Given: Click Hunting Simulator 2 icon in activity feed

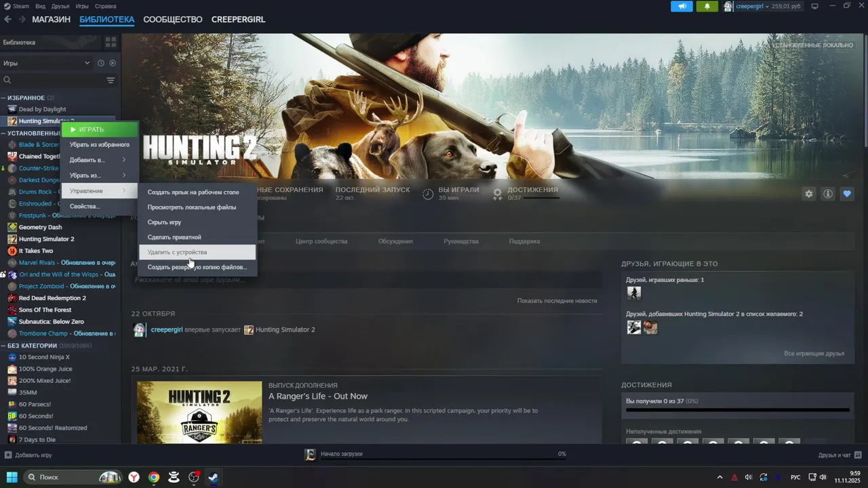Looking at the screenshot, I should point(249,329).
